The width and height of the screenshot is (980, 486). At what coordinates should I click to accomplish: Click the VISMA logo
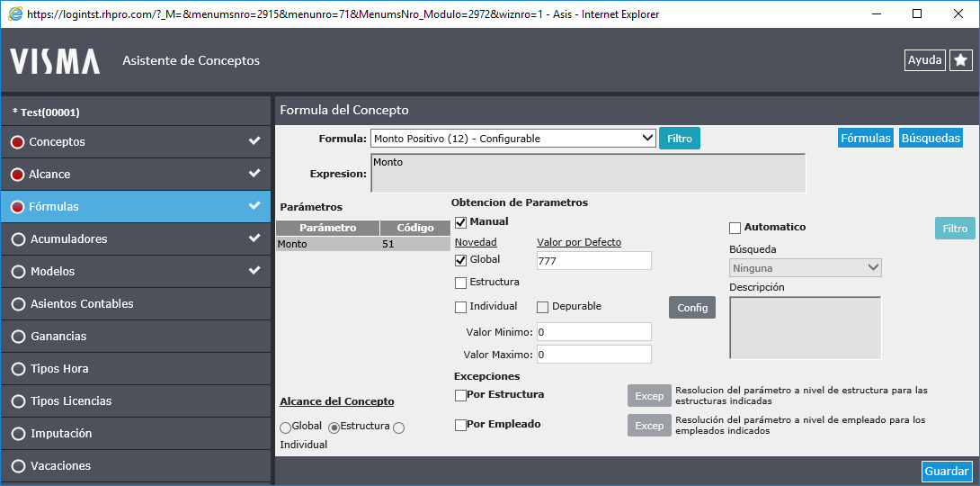54,61
